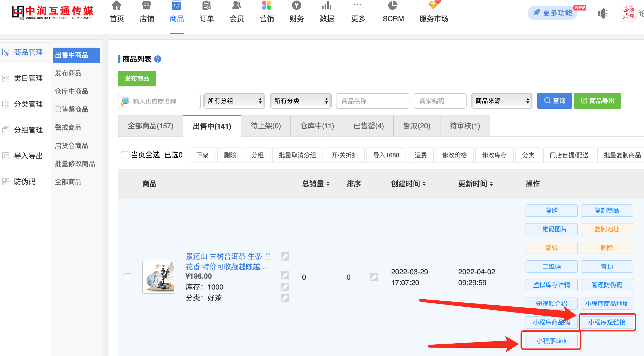Select 发布商品 in the sidebar submenu

(68, 73)
